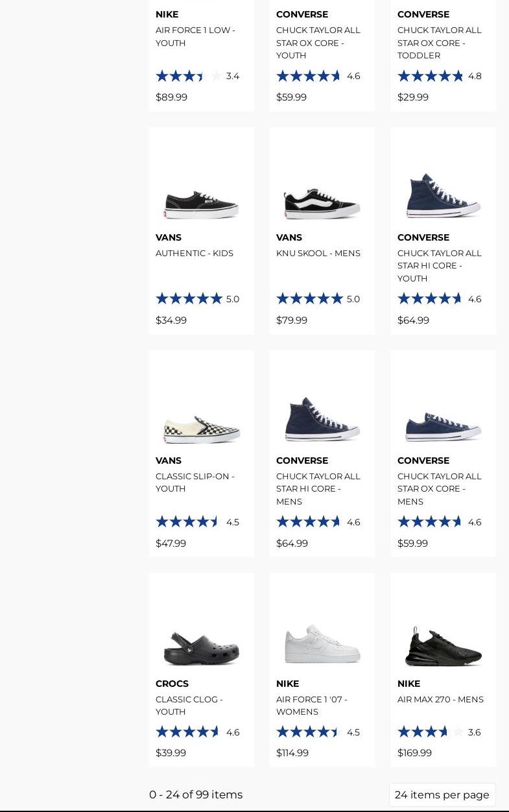Click the Classic Clog - Youth title
Image resolution: width=509 pixels, height=812 pixels.
coord(189,706)
